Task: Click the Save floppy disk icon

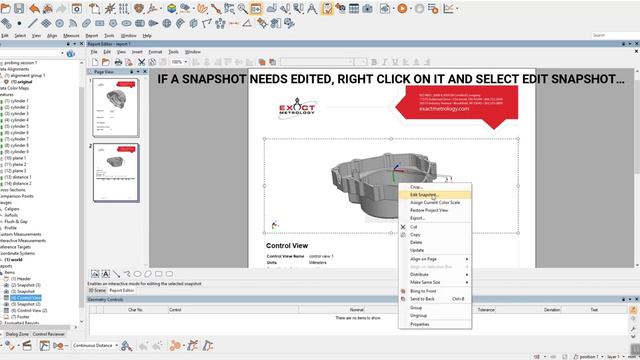Action: (x=19, y=8)
